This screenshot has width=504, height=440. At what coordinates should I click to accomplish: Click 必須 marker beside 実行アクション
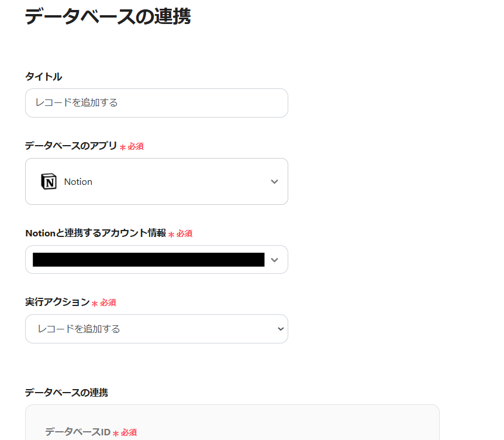click(x=108, y=302)
